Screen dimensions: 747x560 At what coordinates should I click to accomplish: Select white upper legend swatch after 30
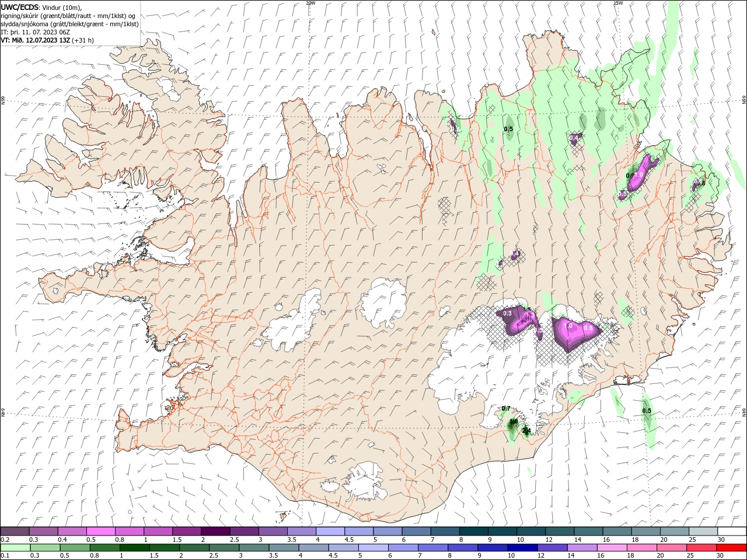[x=732, y=531]
